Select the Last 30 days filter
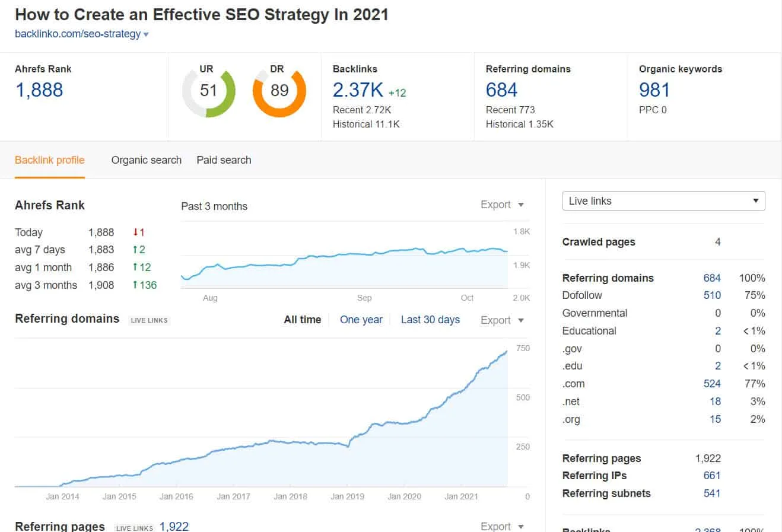The height and width of the screenshot is (532, 782). pyautogui.click(x=430, y=320)
